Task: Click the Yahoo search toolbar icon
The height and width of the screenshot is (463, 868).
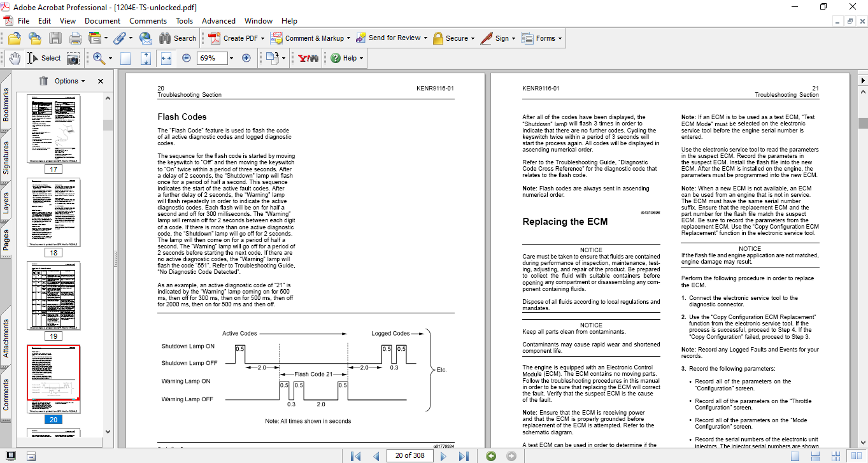Action: [308, 58]
